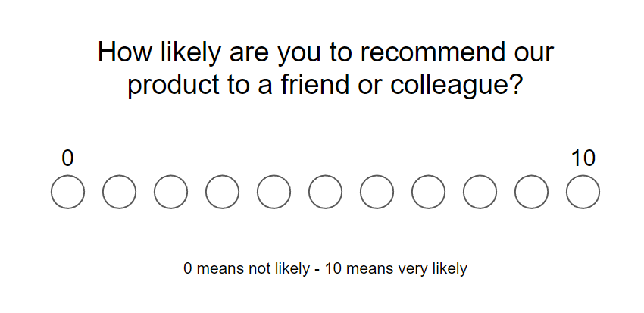
Task: Select the rating 8 circle
Action: [480, 192]
